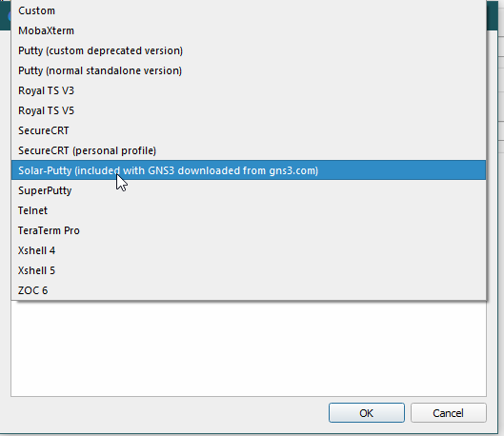Choose ZOC 6 terminal option
The width and height of the screenshot is (504, 436).
(x=249, y=290)
